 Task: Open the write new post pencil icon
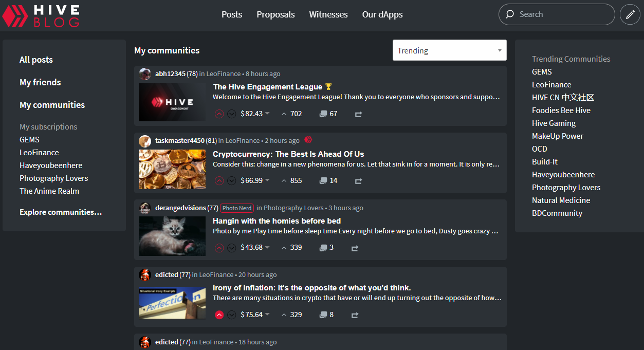pos(630,14)
